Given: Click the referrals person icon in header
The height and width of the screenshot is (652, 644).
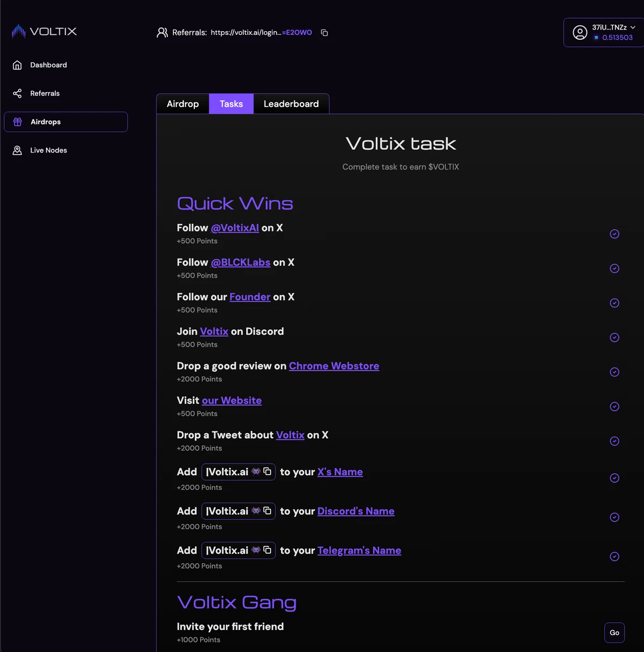Looking at the screenshot, I should pyautogui.click(x=162, y=33).
